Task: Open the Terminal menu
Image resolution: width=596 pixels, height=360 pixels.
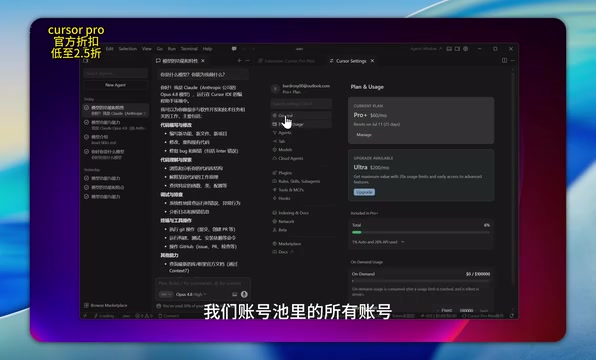Action: pyautogui.click(x=189, y=49)
